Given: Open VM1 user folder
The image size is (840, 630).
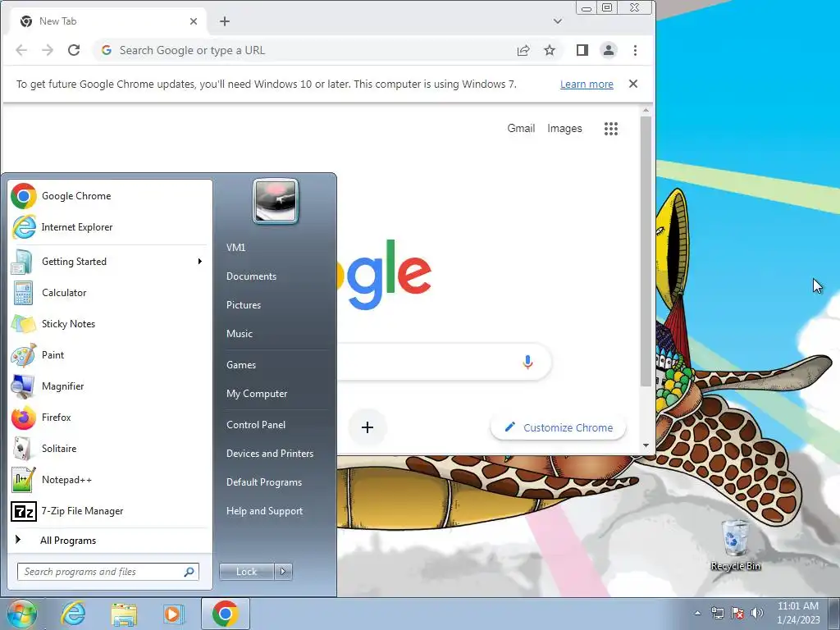Looking at the screenshot, I should [x=236, y=248].
